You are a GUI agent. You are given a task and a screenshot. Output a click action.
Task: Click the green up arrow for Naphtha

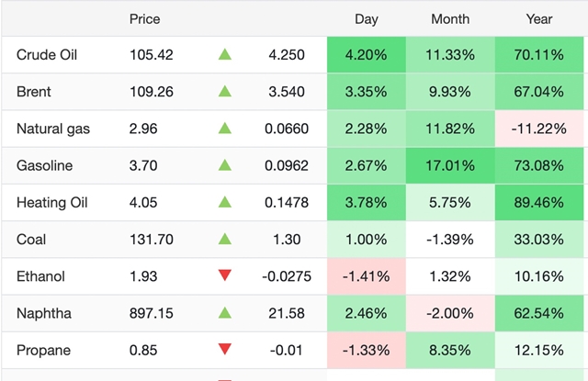click(224, 312)
